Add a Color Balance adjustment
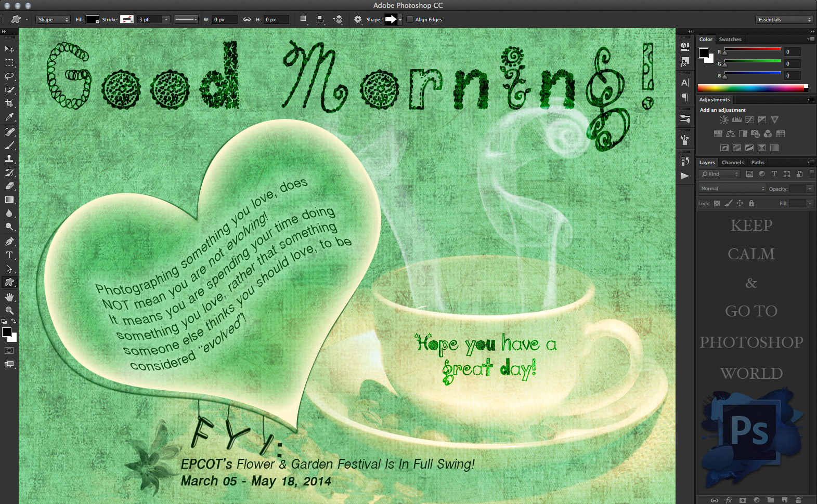This screenshot has width=817, height=504. [731, 134]
